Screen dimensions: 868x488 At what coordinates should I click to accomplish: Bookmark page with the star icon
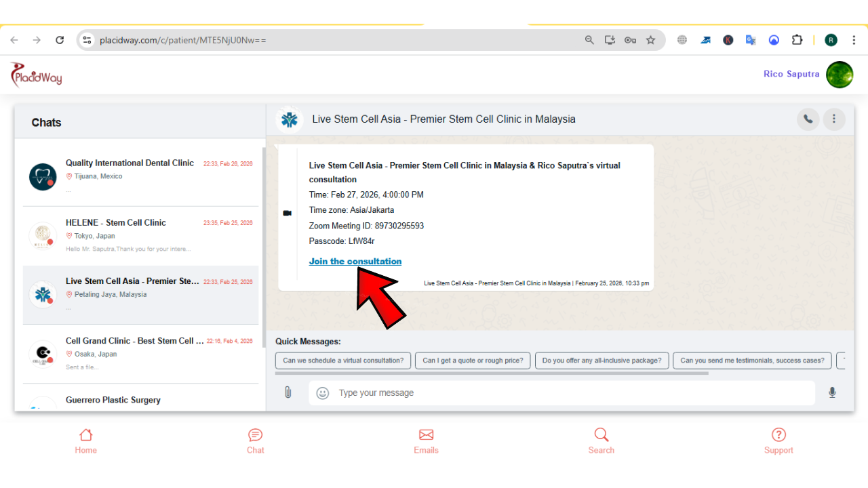(x=650, y=40)
